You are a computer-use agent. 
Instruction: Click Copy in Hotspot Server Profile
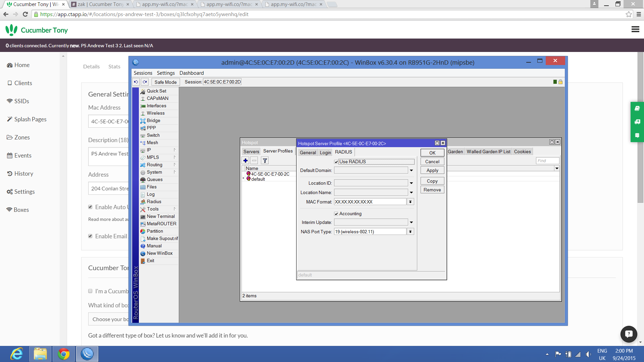432,181
